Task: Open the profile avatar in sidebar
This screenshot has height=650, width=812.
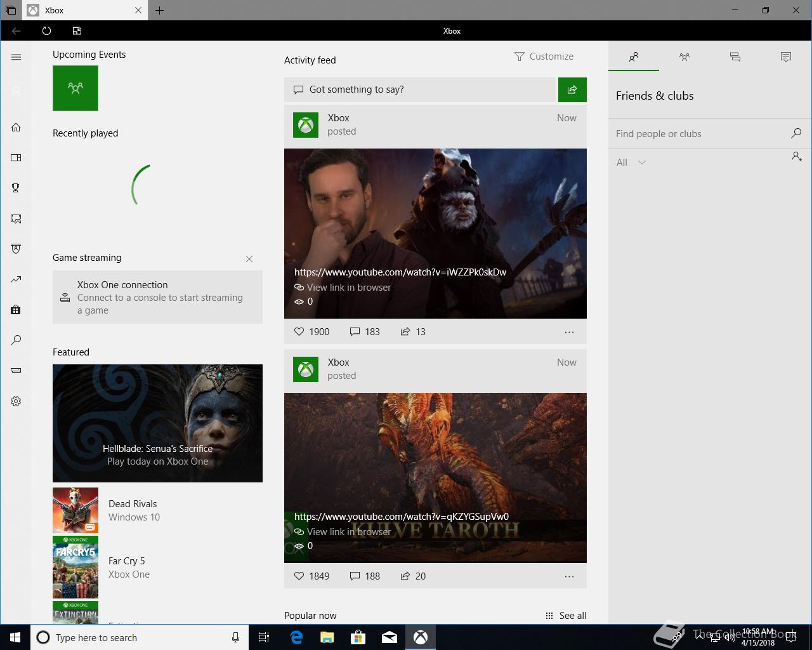Action: 16,91
